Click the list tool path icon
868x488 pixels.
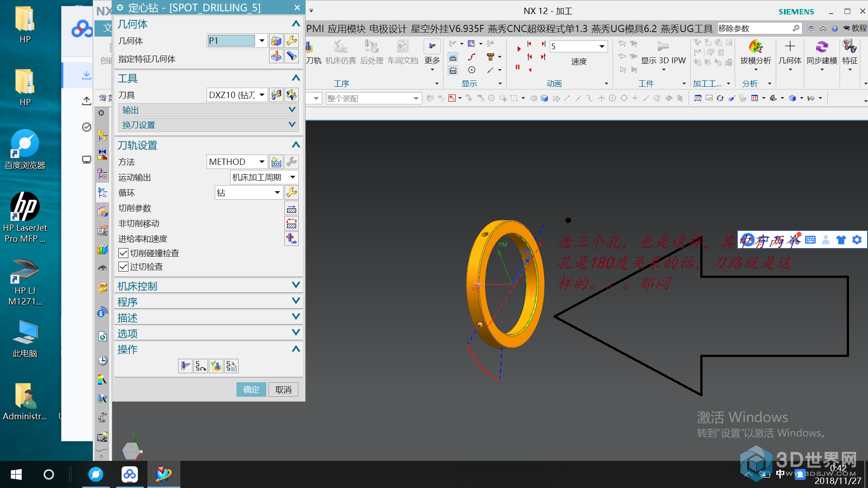pos(231,366)
